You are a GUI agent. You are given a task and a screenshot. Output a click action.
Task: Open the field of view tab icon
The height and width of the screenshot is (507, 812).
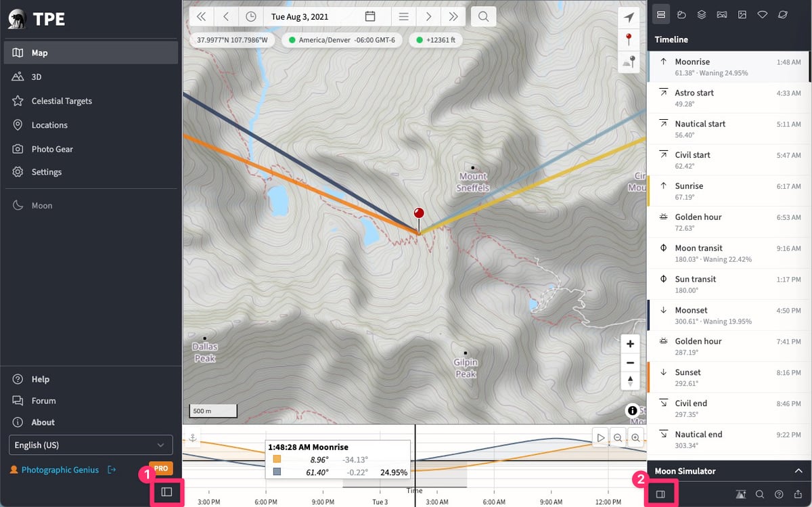763,14
